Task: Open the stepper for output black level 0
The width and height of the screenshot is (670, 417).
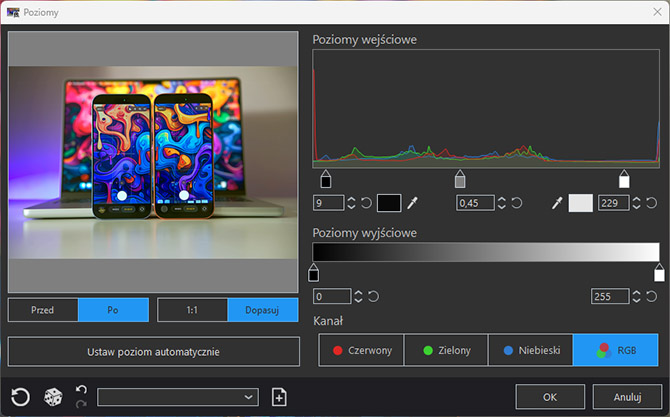Action: pyautogui.click(x=358, y=296)
